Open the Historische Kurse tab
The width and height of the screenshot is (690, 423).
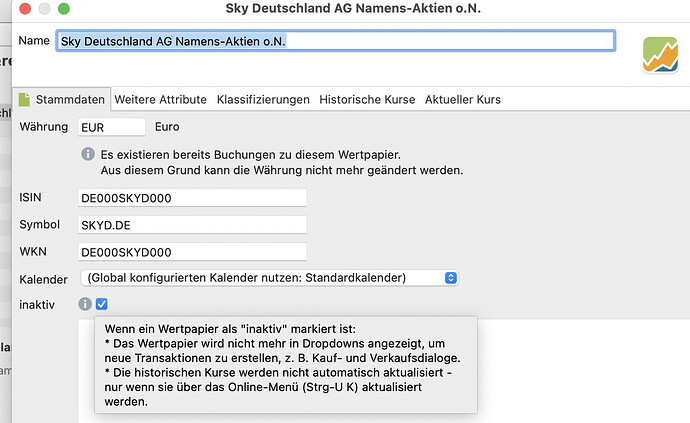click(x=367, y=99)
